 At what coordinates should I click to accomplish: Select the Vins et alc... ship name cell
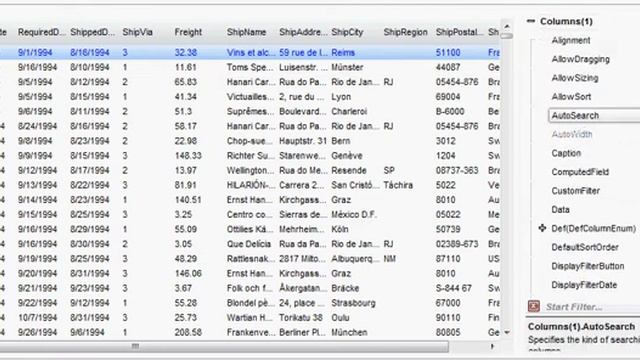click(x=251, y=53)
